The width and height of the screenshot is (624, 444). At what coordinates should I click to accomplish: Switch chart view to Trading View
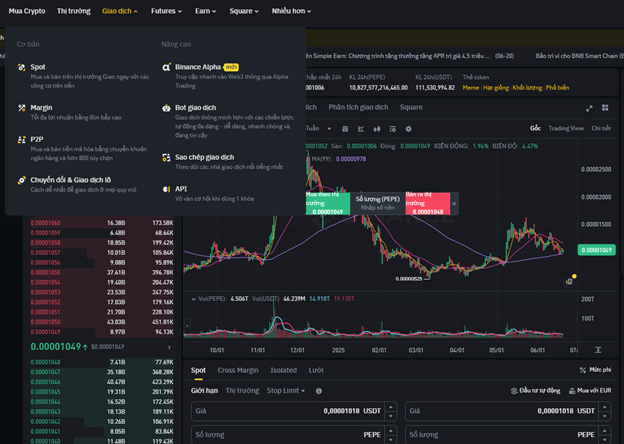coord(566,128)
